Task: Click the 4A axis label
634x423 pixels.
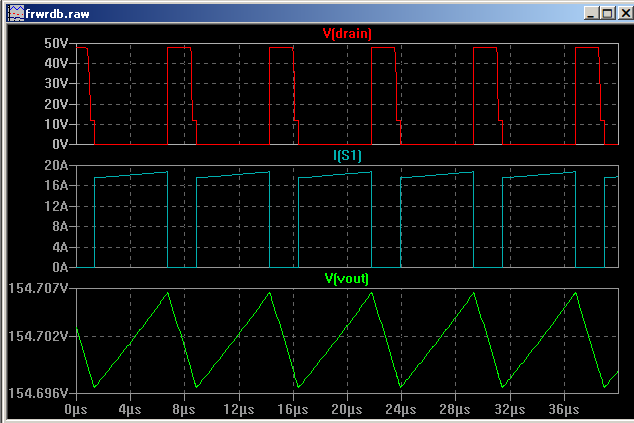Action: pyautogui.click(x=60, y=247)
